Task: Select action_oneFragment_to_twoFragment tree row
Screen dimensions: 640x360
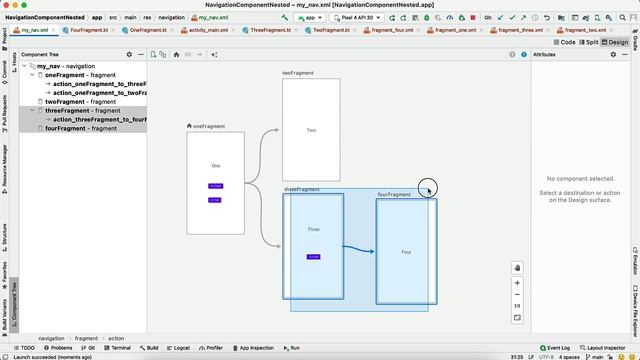Action: coord(83,93)
